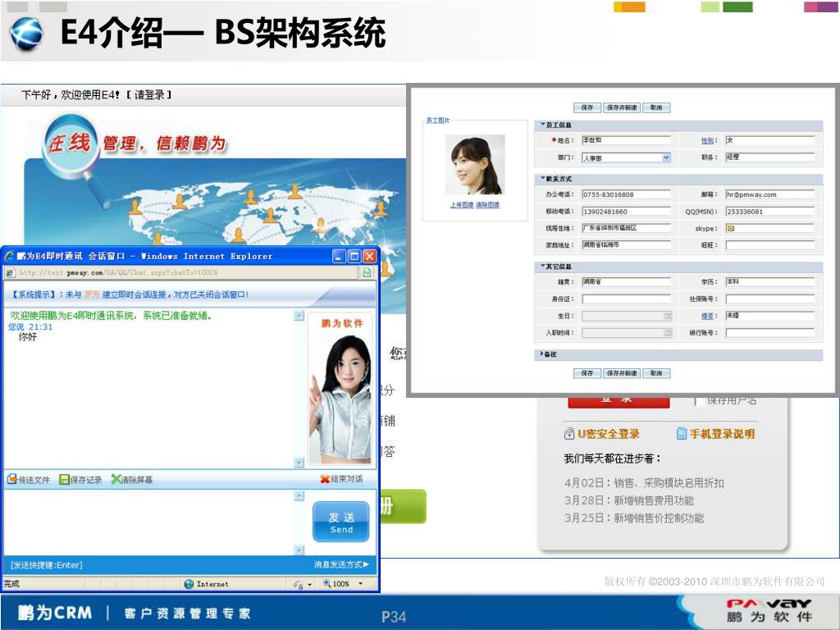Click the 性别 label link
This screenshot has width=840, height=630.
coord(707,140)
